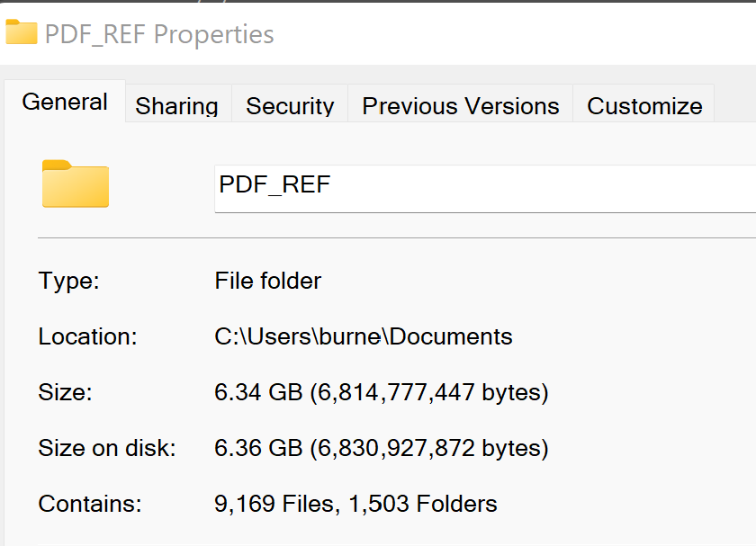Click the PDF_REF folder name field
The image size is (756, 546).
point(484,187)
